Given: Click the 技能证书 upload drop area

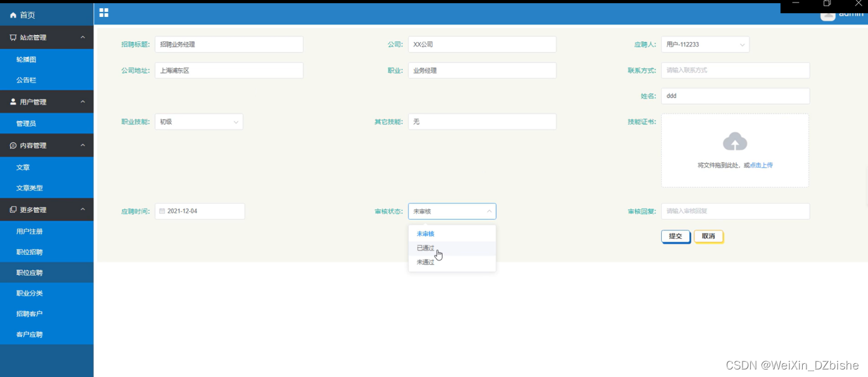Looking at the screenshot, I should (x=735, y=151).
